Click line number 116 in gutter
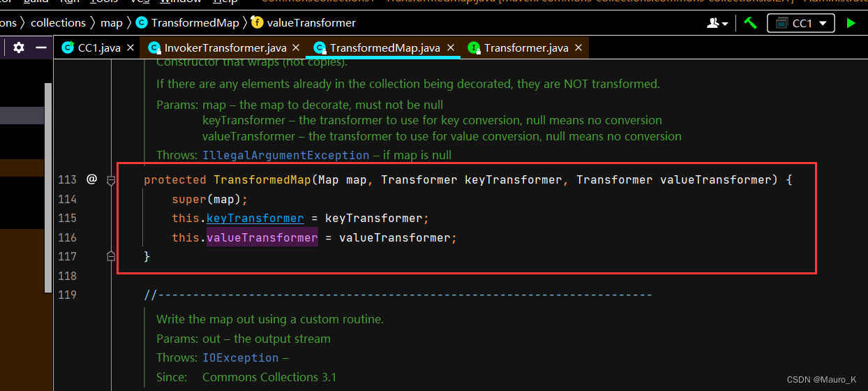The height and width of the screenshot is (391, 868). 68,237
